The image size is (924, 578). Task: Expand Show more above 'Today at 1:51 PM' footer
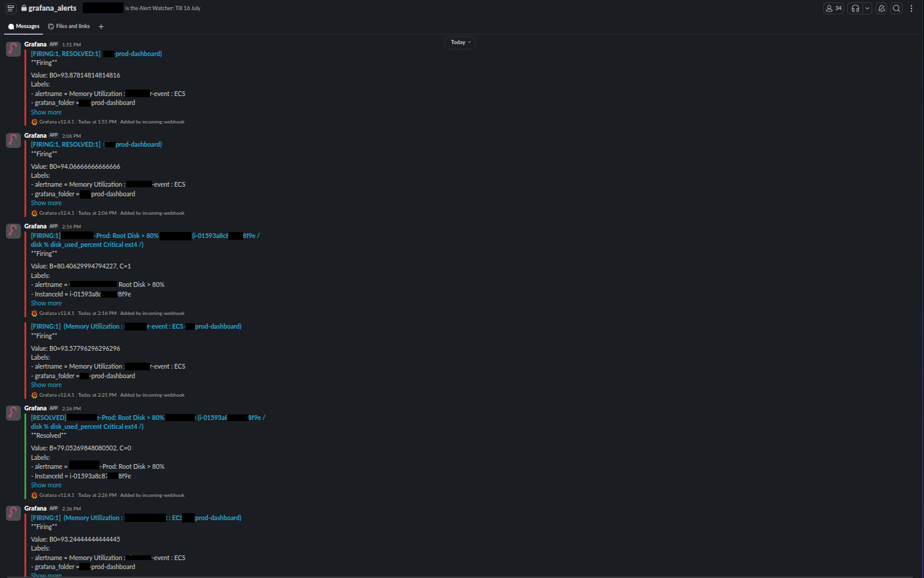coord(46,112)
